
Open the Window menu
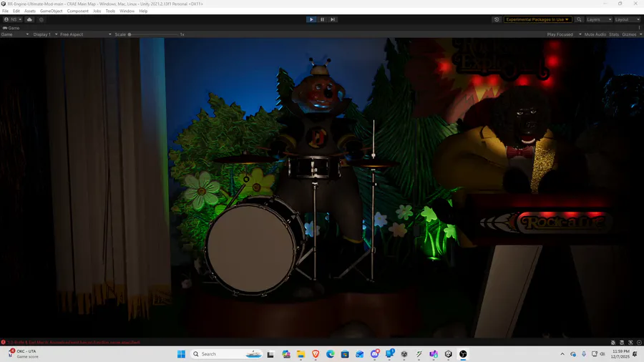coord(127,11)
